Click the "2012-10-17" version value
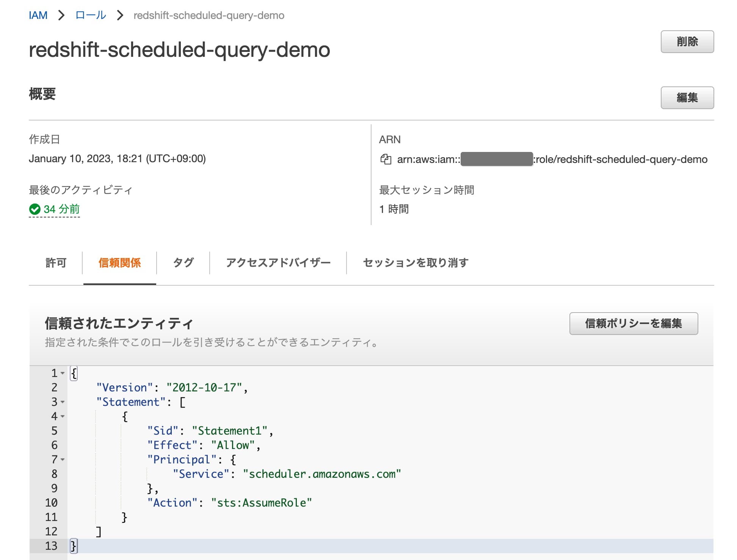737x560 pixels. coord(204,388)
